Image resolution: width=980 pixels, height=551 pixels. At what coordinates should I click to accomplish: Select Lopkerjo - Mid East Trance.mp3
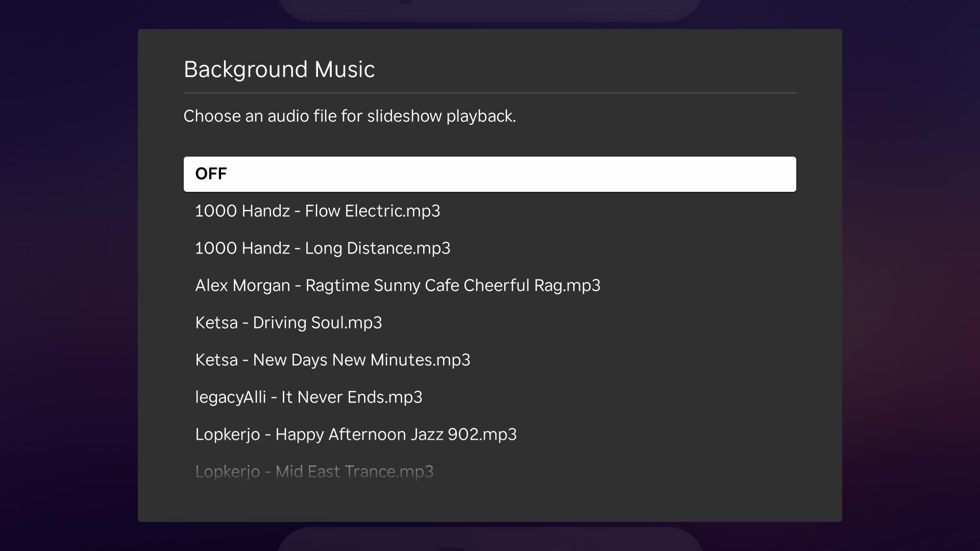pyautogui.click(x=490, y=472)
